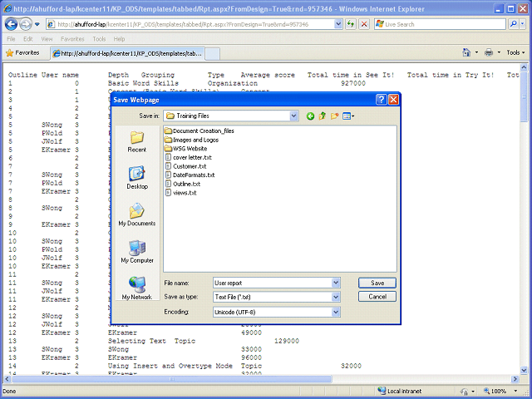The image size is (532, 399).
Task: Click the green Go Back icon in the dialog
Action: (x=310, y=116)
